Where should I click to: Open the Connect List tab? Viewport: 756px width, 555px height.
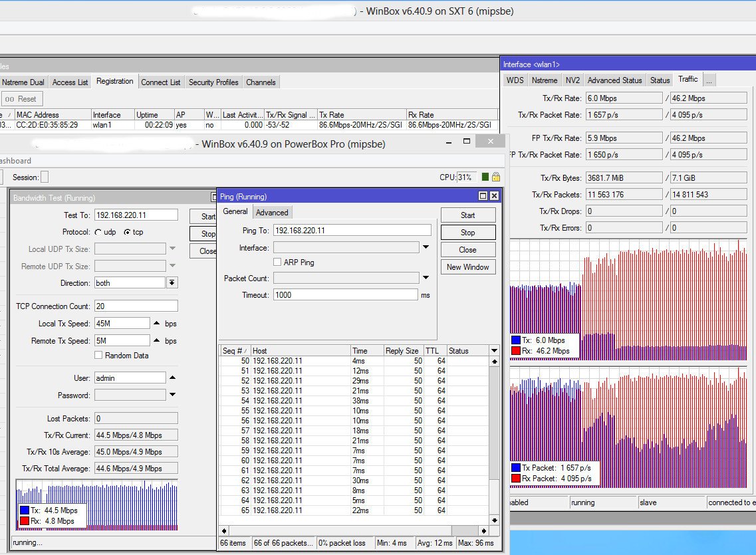coord(160,82)
